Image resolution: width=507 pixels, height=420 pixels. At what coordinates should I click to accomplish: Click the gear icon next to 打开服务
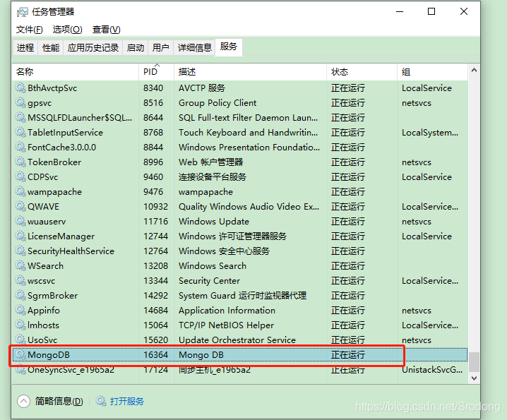(100, 401)
